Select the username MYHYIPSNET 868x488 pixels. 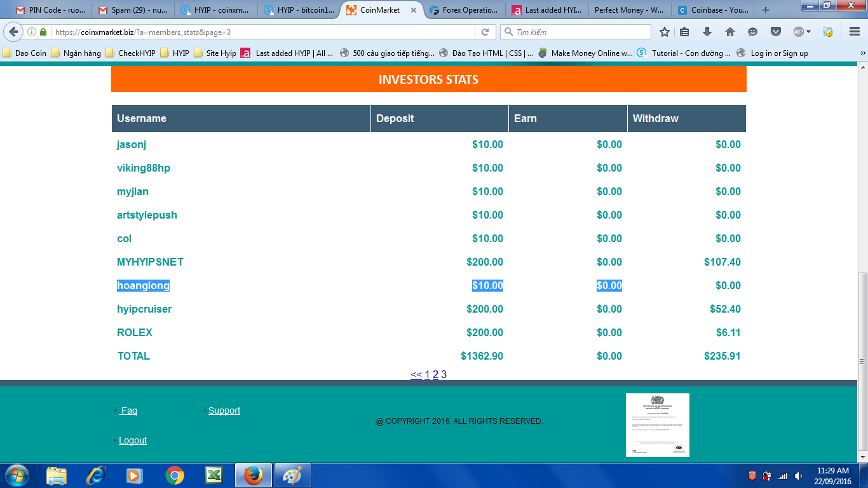[150, 262]
